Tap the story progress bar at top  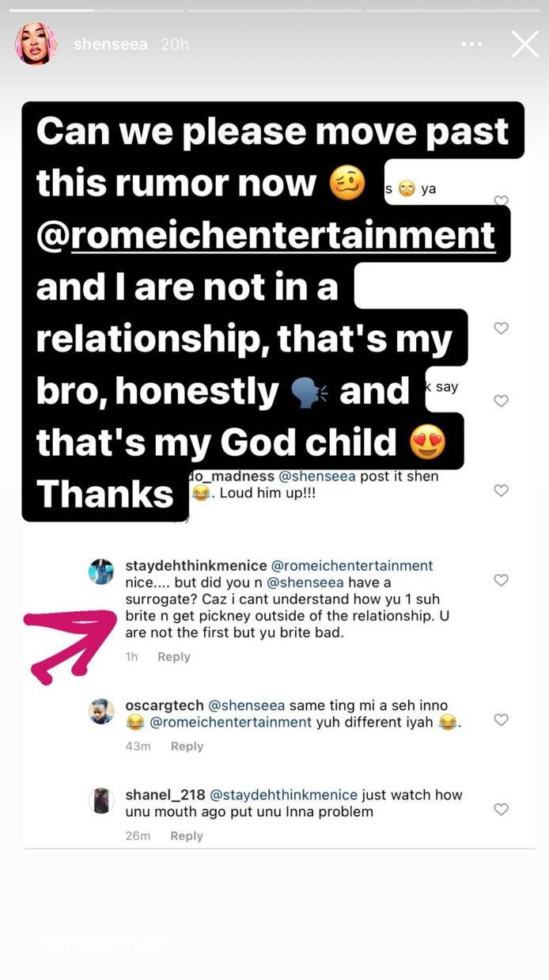(274, 10)
